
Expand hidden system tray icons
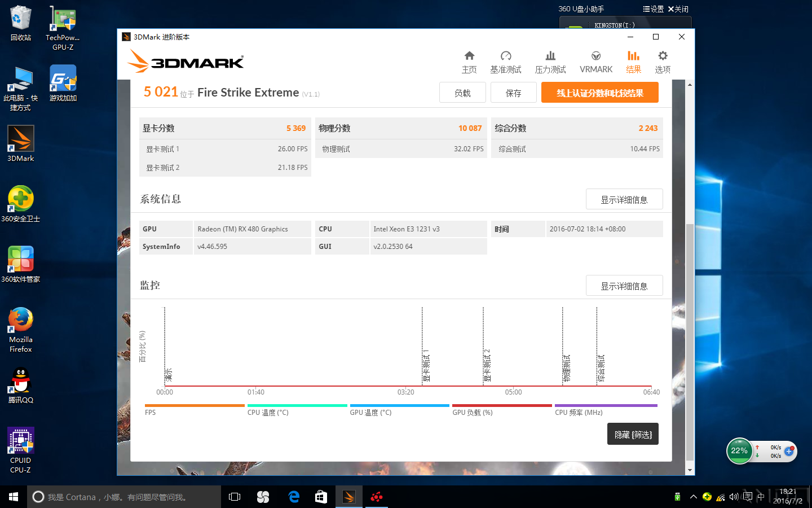[x=693, y=497]
